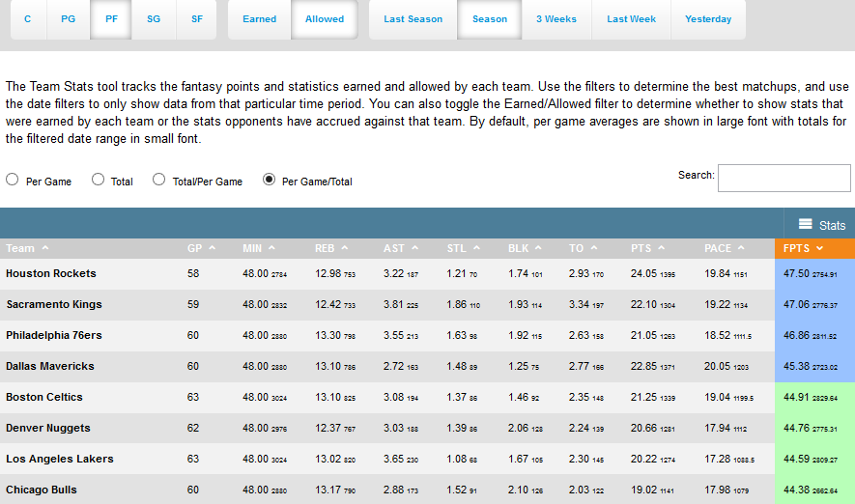Click Houston Rockets GP value 58
855x504 pixels.
pyautogui.click(x=193, y=273)
